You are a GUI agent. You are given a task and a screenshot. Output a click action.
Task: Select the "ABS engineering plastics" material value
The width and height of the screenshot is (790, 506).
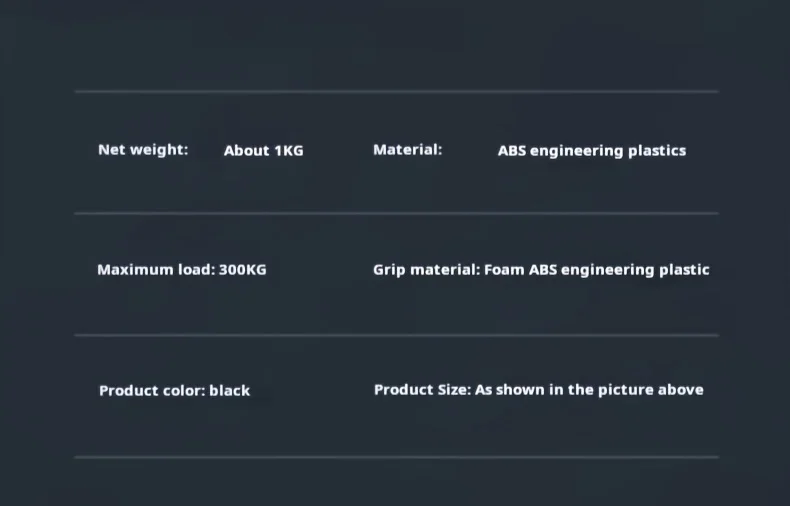coord(591,151)
